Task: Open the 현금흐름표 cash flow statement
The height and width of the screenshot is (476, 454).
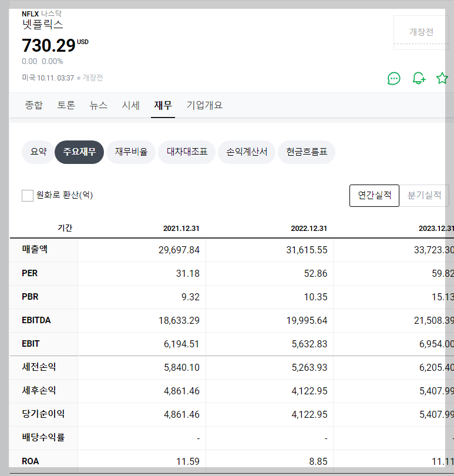Action: pos(305,152)
